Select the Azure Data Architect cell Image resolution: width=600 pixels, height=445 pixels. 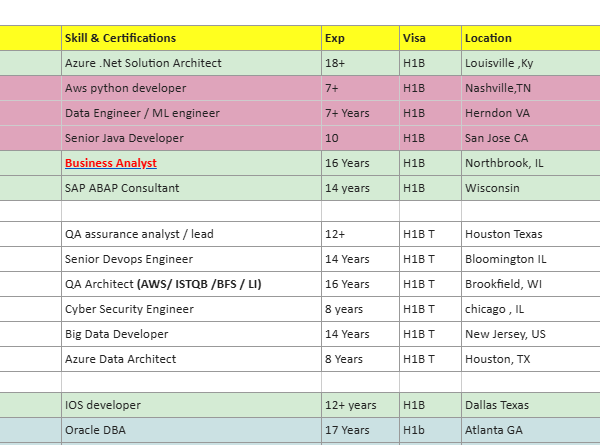coord(191,359)
